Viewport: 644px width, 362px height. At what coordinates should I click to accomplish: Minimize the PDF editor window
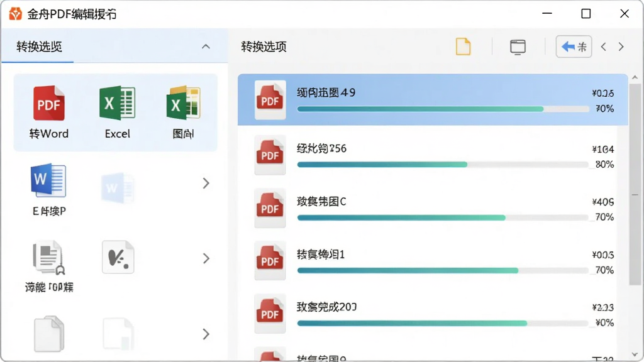pos(547,14)
